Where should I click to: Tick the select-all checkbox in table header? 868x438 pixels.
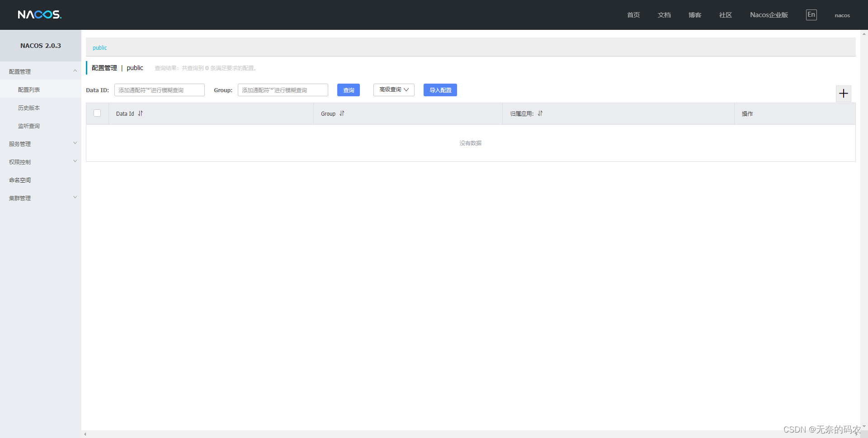[97, 113]
